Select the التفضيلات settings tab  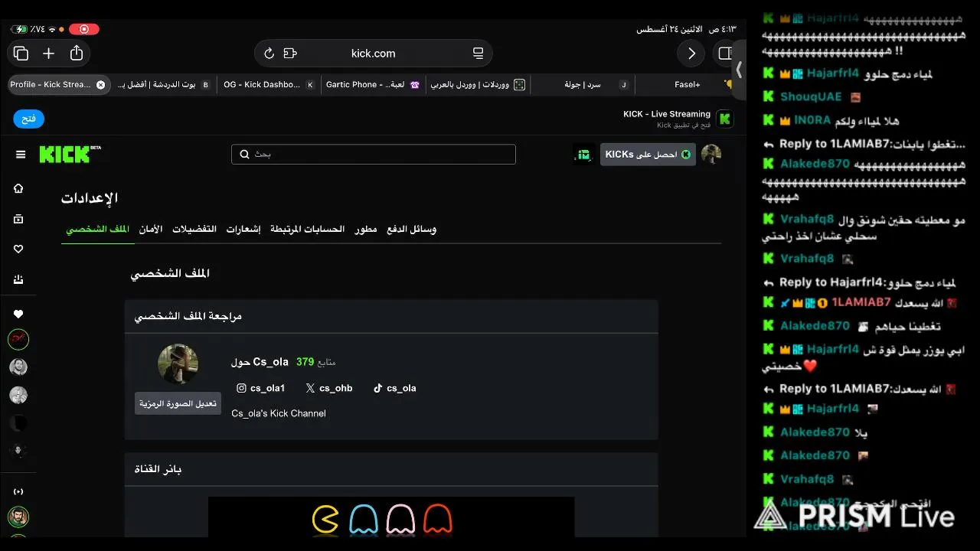coord(194,230)
